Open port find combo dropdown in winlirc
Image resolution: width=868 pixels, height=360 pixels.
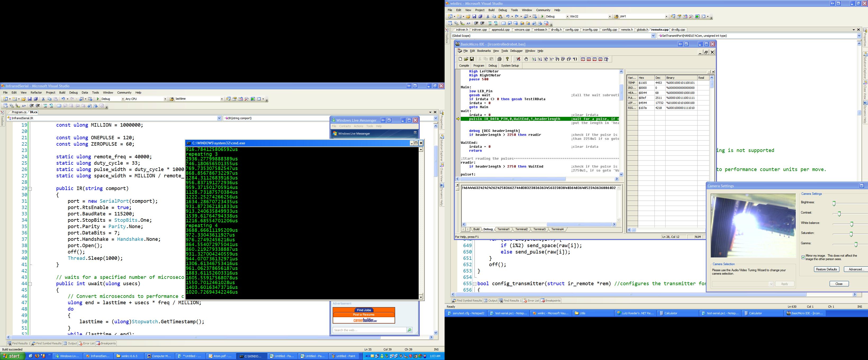click(666, 16)
